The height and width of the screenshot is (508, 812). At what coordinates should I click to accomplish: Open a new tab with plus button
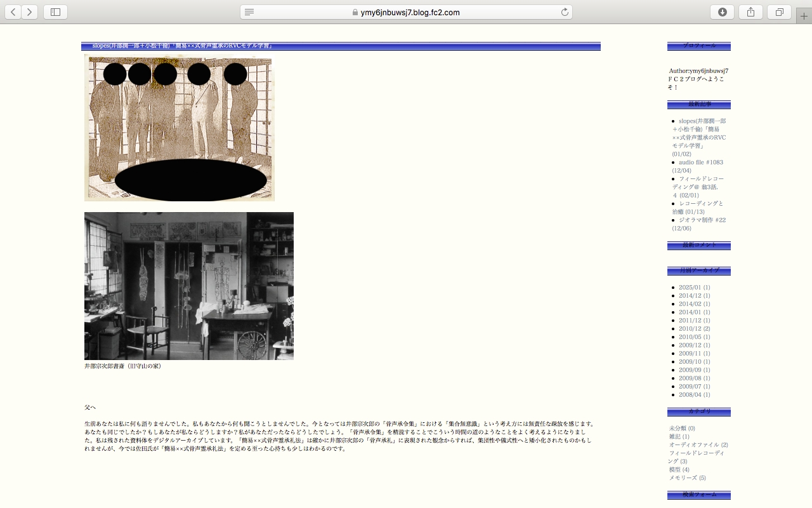point(804,17)
